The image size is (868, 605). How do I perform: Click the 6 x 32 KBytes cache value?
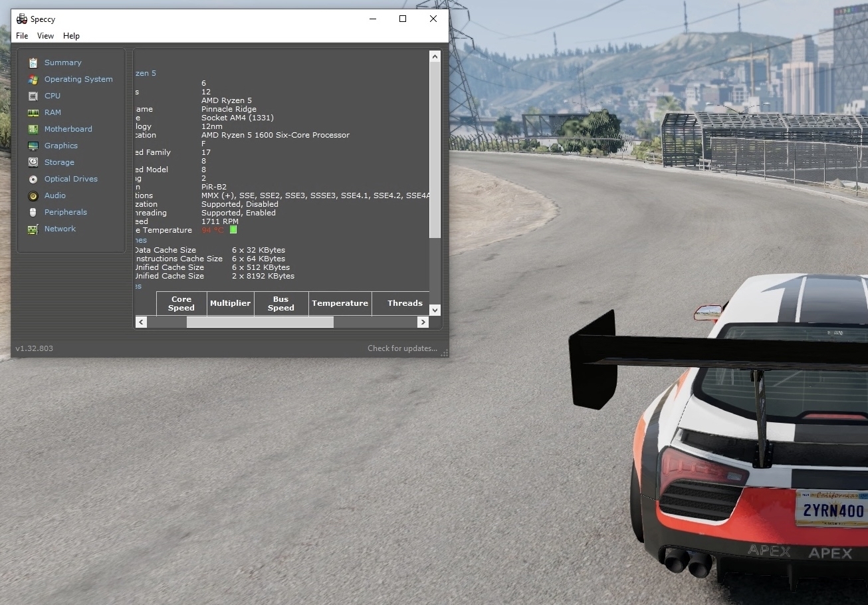[259, 250]
